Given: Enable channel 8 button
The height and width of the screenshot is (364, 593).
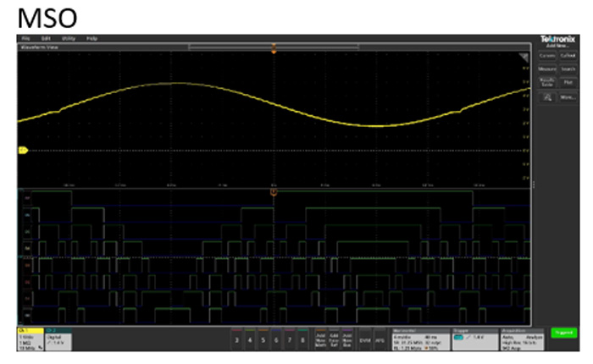Looking at the screenshot, I should (302, 339).
